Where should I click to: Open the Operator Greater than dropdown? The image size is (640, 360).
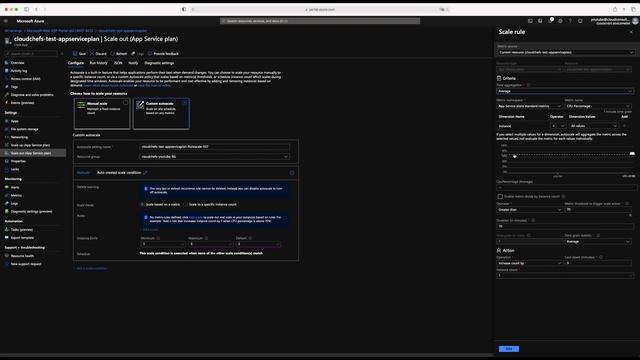(x=529, y=210)
